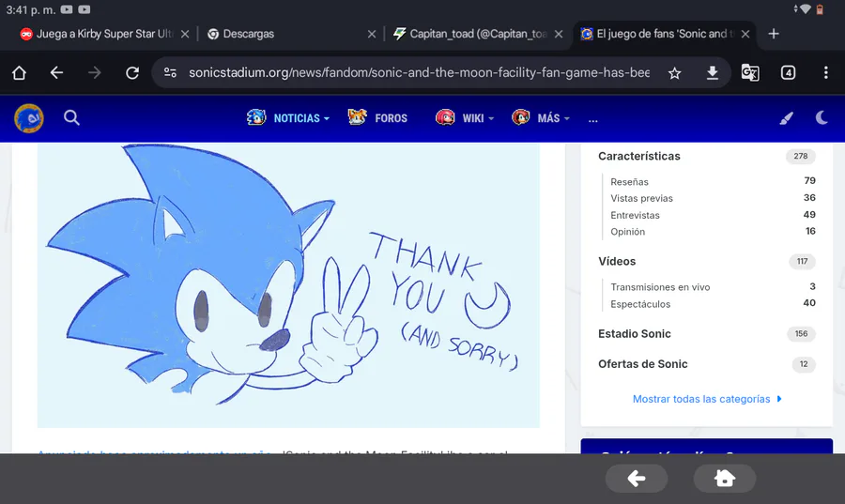Click the 117 count badge for Vídeos

pyautogui.click(x=802, y=261)
